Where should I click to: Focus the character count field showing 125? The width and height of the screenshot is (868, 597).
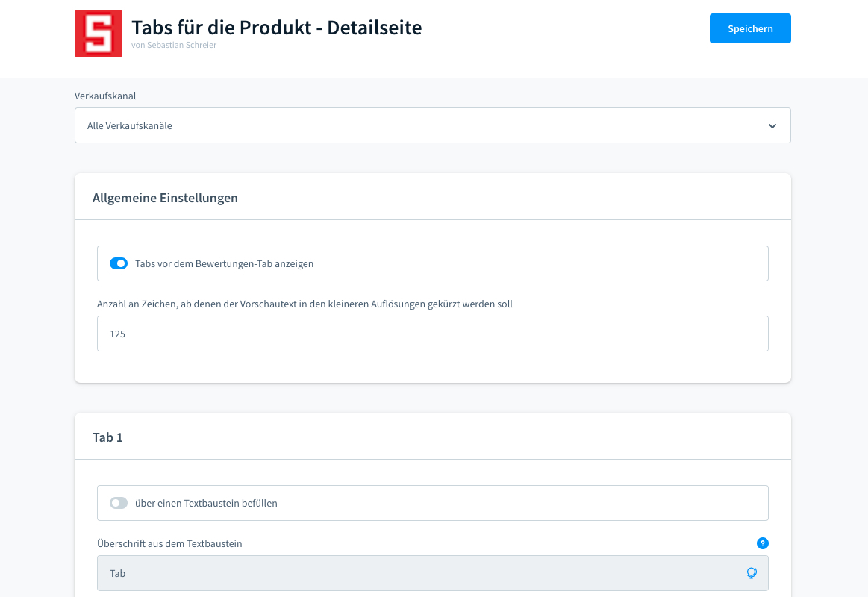[432, 334]
